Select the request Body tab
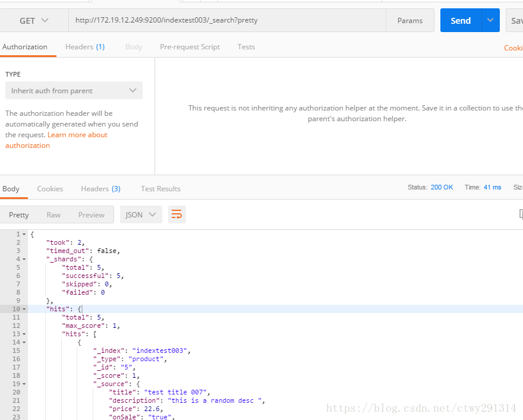Image resolution: width=523 pixels, height=420 pixels. pyautogui.click(x=134, y=47)
